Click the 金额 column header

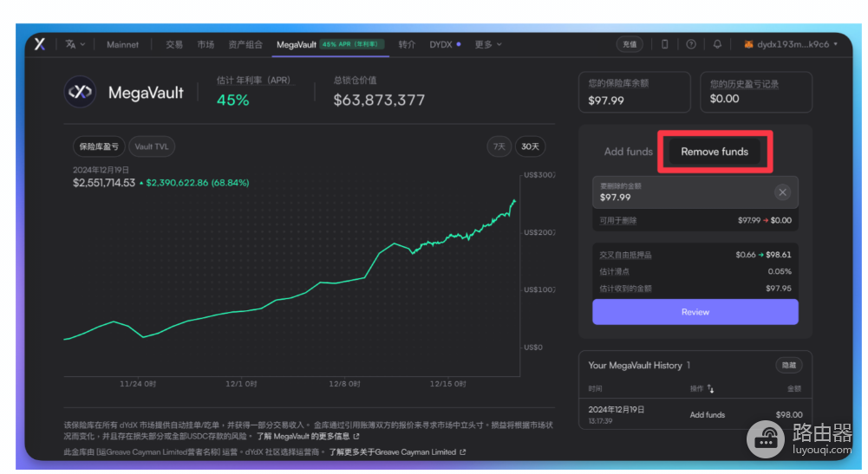click(x=794, y=389)
